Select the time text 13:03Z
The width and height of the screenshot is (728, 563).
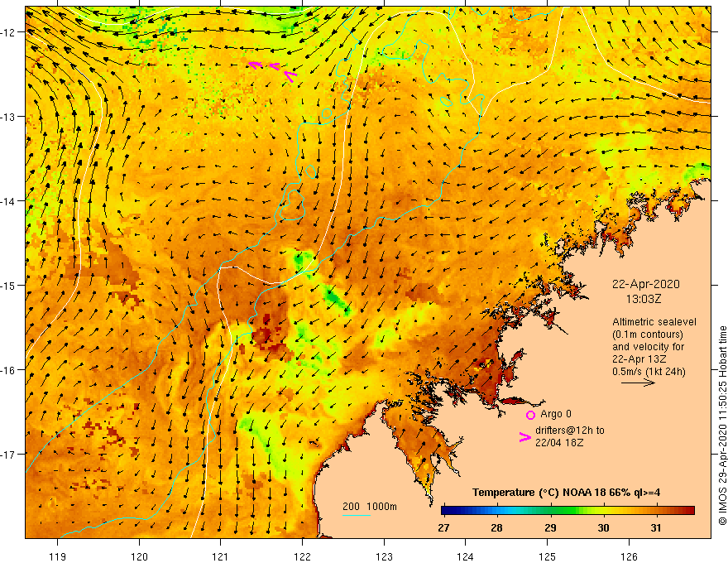coord(644,299)
